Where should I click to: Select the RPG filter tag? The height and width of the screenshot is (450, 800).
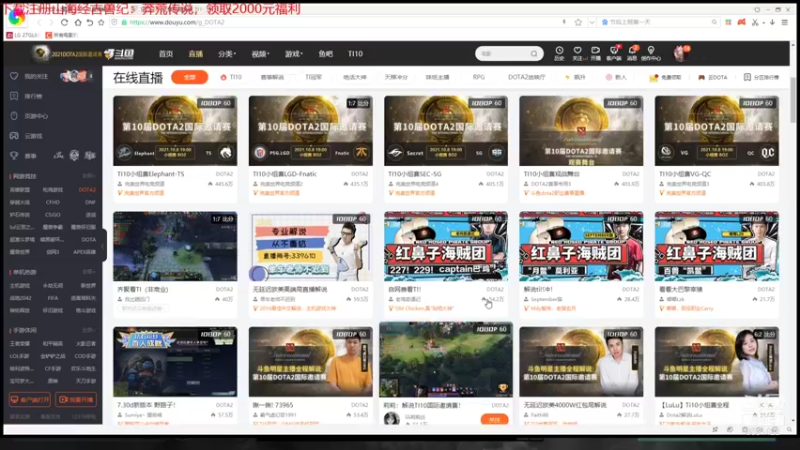[479, 77]
